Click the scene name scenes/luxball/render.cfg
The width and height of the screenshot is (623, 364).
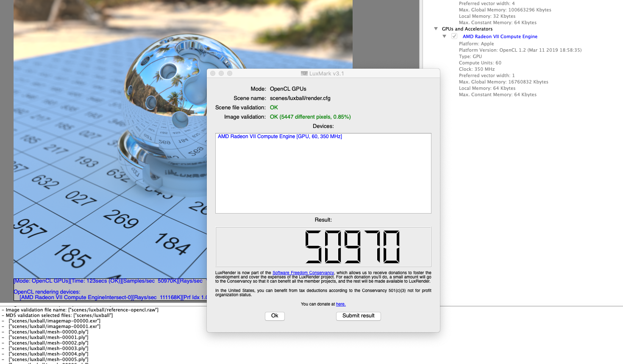[300, 98]
